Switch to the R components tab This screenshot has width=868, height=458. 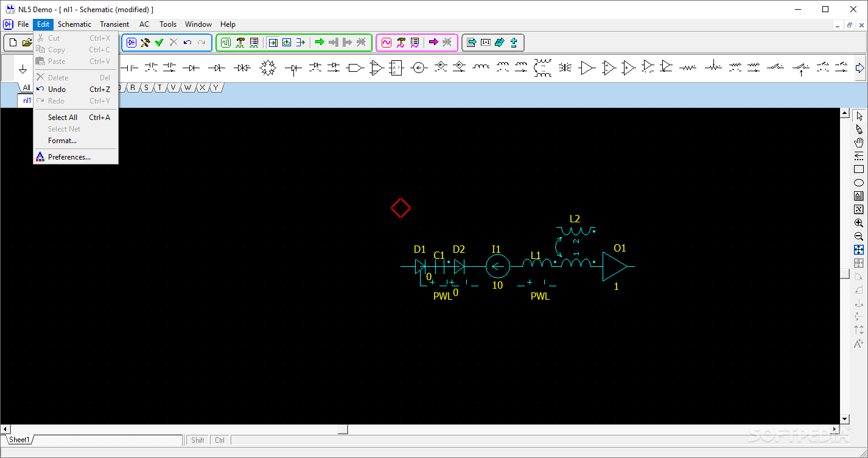(x=132, y=88)
